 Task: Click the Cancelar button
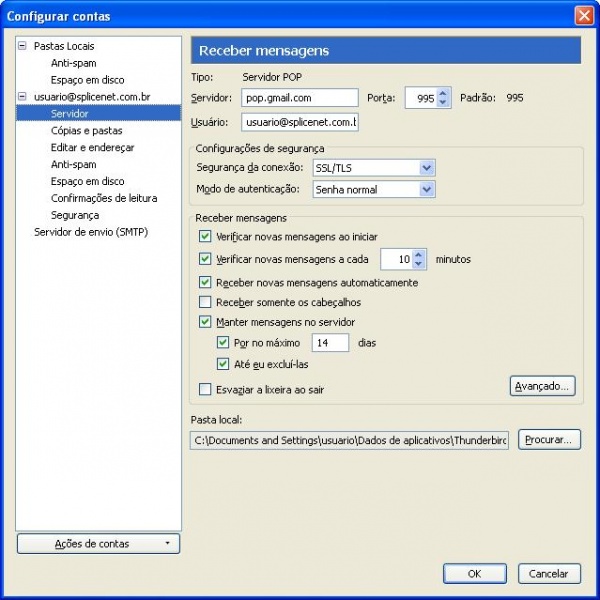coord(549,574)
